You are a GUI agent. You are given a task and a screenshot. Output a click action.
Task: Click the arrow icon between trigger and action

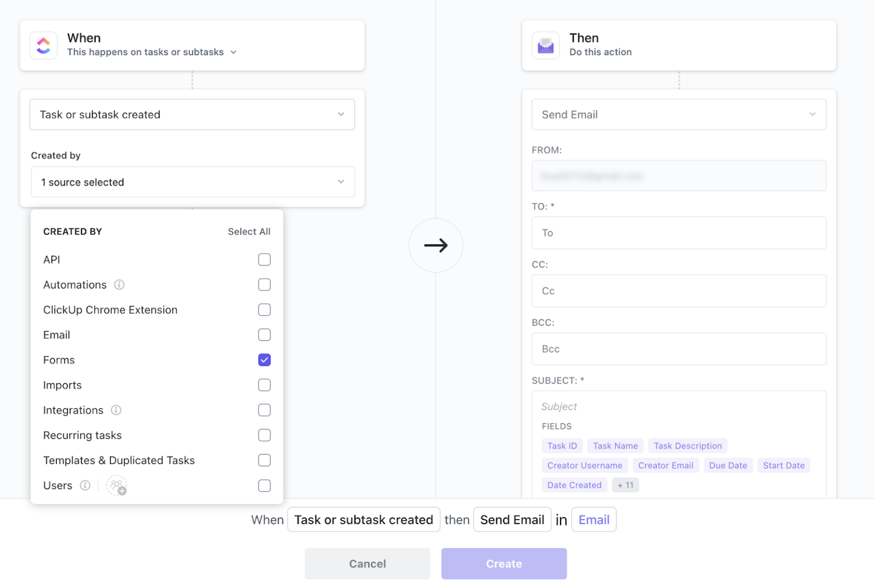(436, 245)
